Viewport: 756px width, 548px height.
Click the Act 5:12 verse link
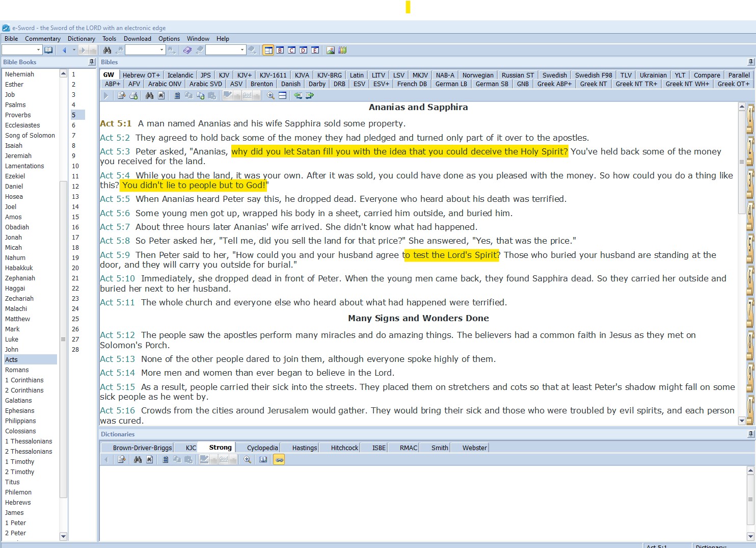(117, 335)
